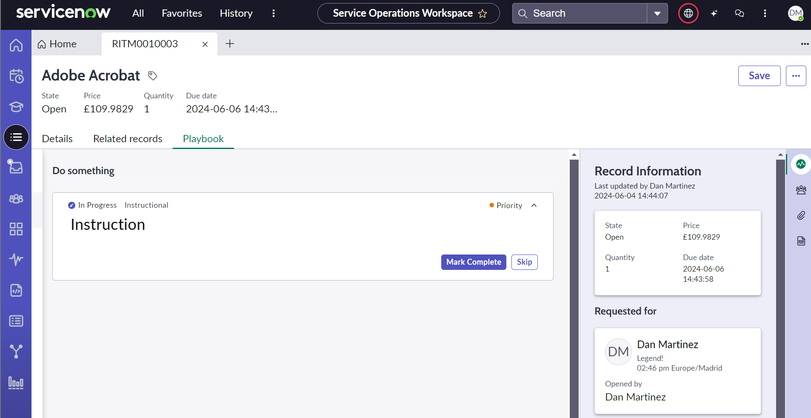Open the teams people sidebar icon
Viewport: 811px width, 418px height.
[16, 199]
